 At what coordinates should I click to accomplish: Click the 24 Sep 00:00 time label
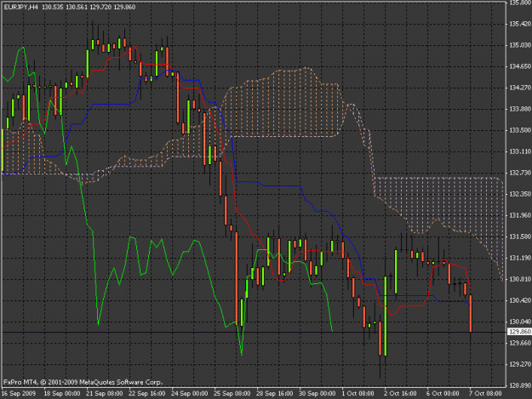190,394
